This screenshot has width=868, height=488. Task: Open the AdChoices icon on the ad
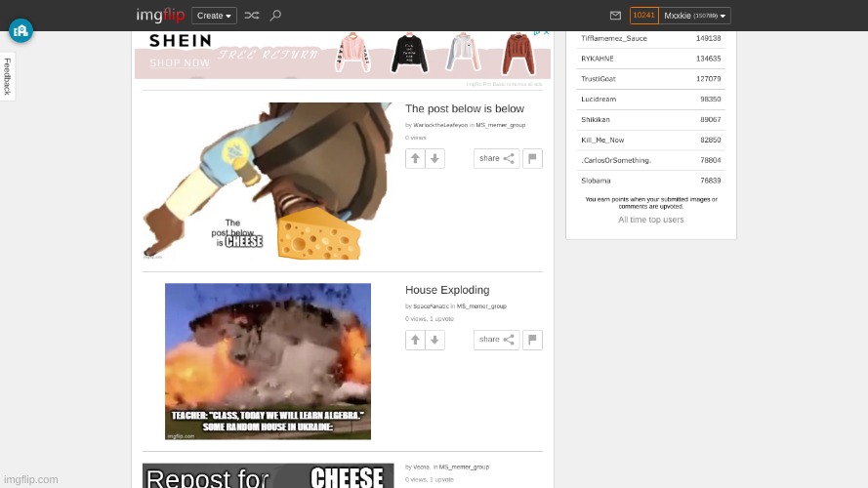(536, 32)
